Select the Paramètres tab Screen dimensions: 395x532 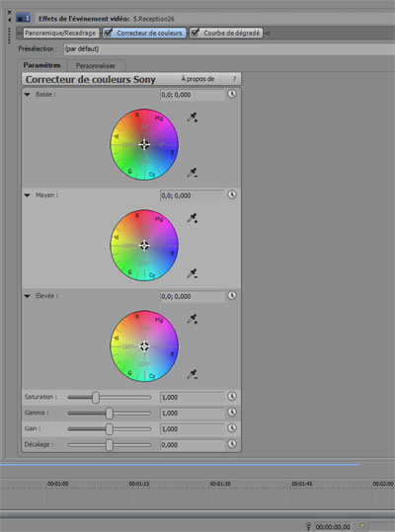pyautogui.click(x=41, y=65)
